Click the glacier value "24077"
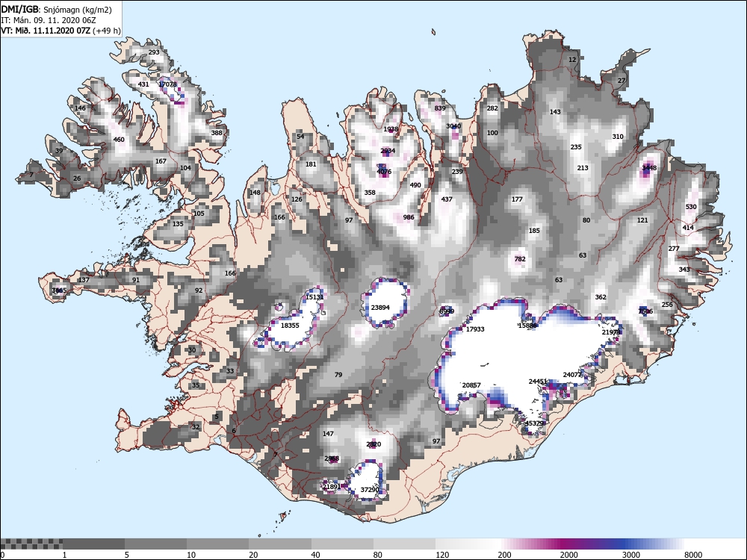747x560 pixels. click(573, 375)
